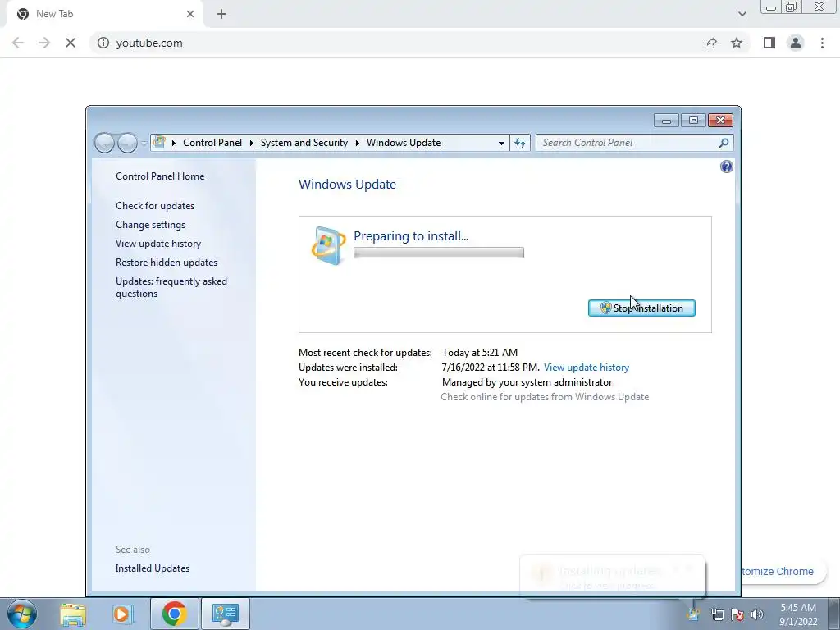Open Restore hidden updates link

[x=167, y=262]
